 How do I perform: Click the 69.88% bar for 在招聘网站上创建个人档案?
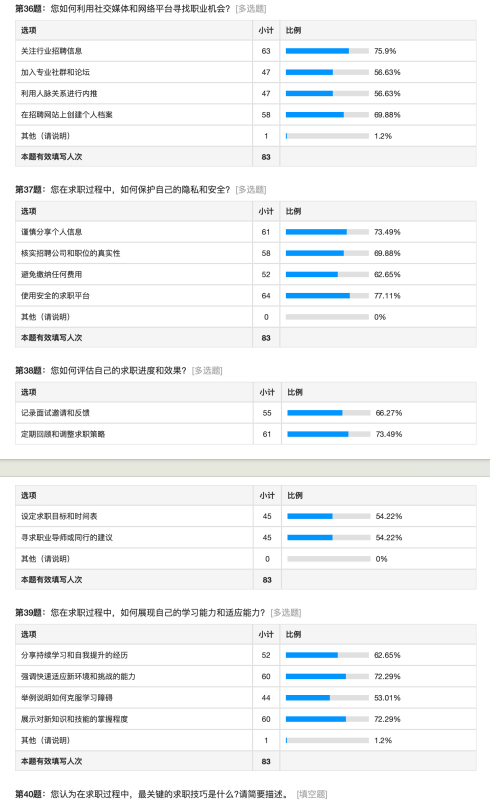point(327,115)
